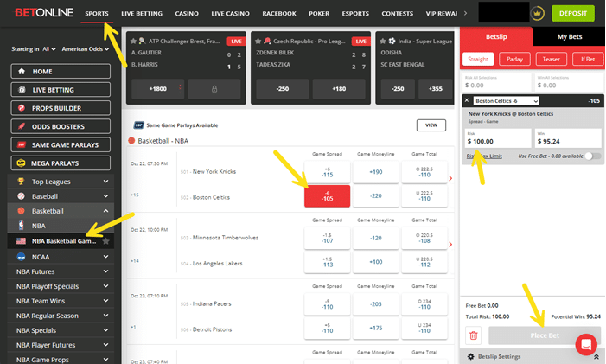Viewport: 606px width, 364px height.
Task: Favorite the India Super League star
Action: click(383, 41)
